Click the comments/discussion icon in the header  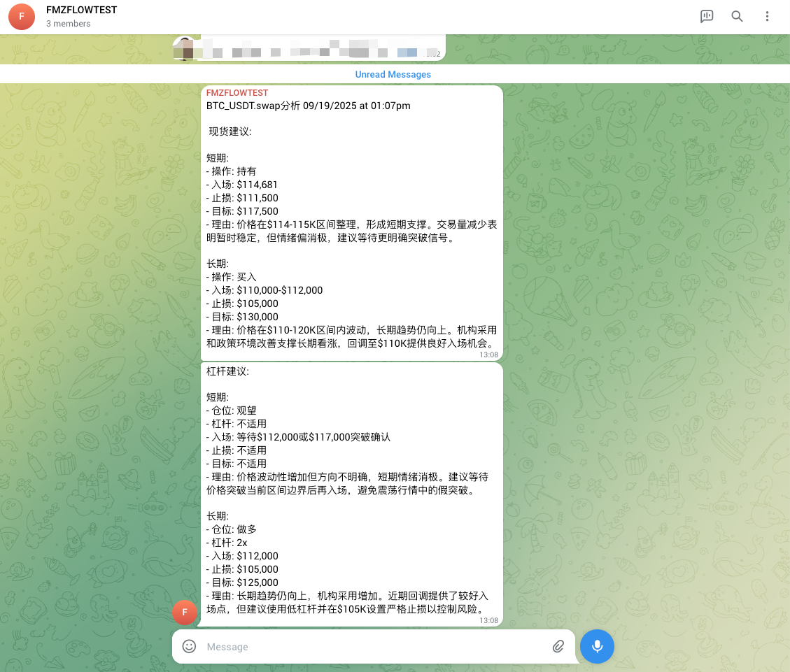pos(707,16)
